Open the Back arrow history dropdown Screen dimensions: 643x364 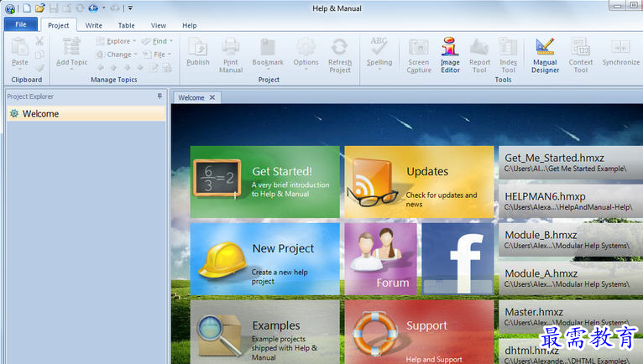coord(104,8)
